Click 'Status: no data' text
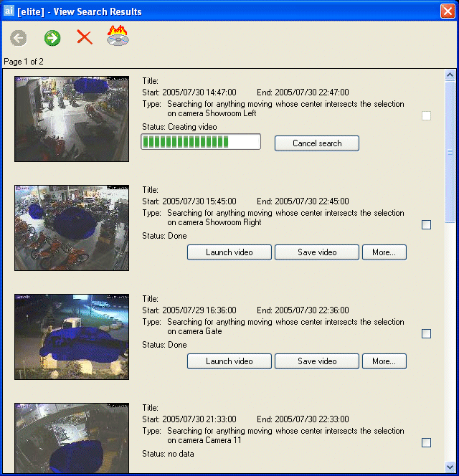The width and height of the screenshot is (459, 476). pyautogui.click(x=168, y=454)
